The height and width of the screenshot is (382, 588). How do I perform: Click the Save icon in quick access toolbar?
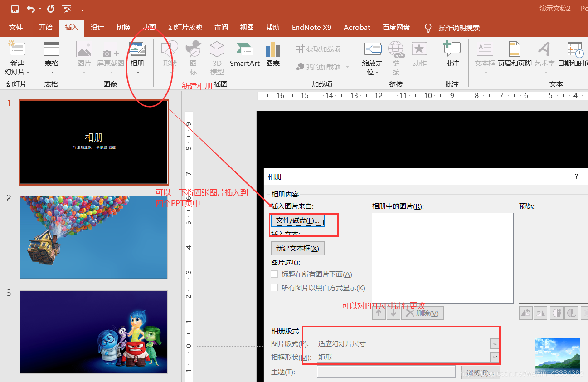coord(15,9)
